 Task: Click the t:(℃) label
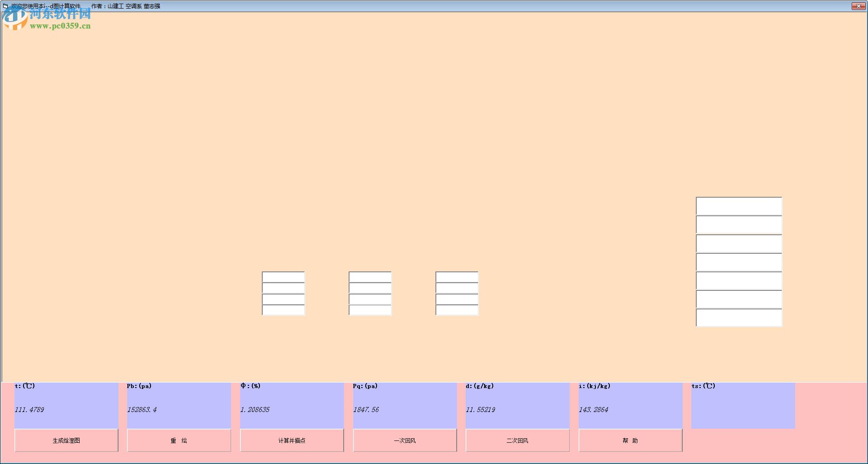[25, 386]
